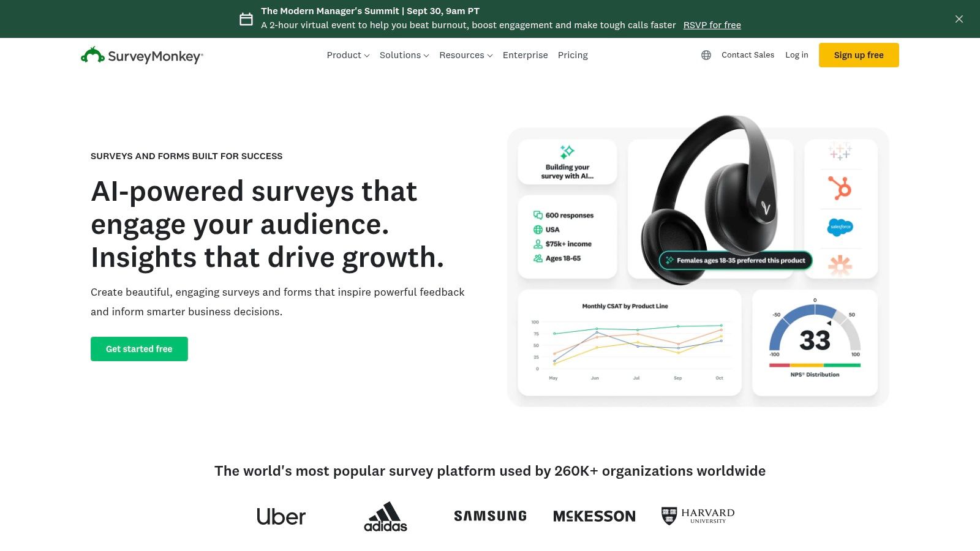This screenshot has height=551, width=980.
Task: Click the HubSpot integration icon
Action: (x=840, y=188)
